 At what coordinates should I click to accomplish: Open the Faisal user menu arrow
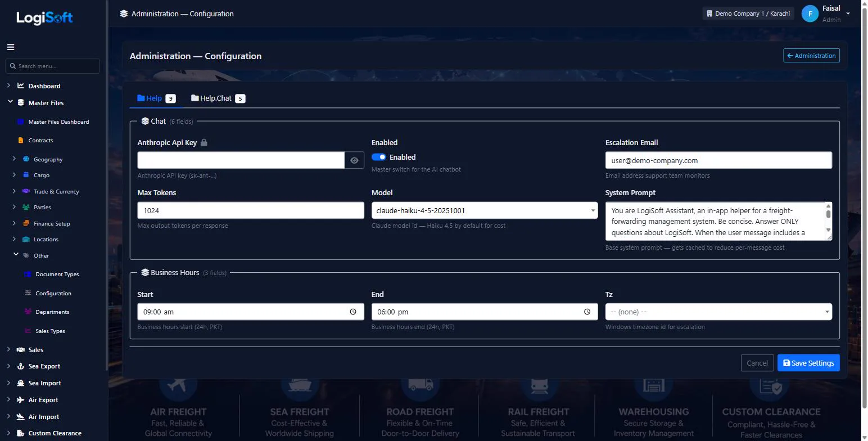[848, 13]
